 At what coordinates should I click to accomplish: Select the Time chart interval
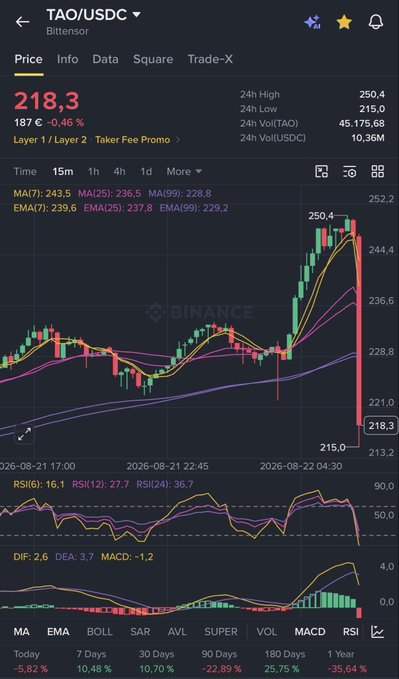25,171
